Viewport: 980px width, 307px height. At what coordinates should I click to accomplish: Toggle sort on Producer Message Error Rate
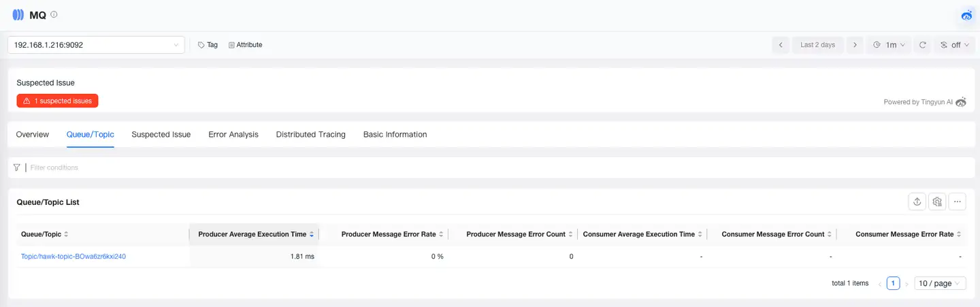(x=389, y=234)
